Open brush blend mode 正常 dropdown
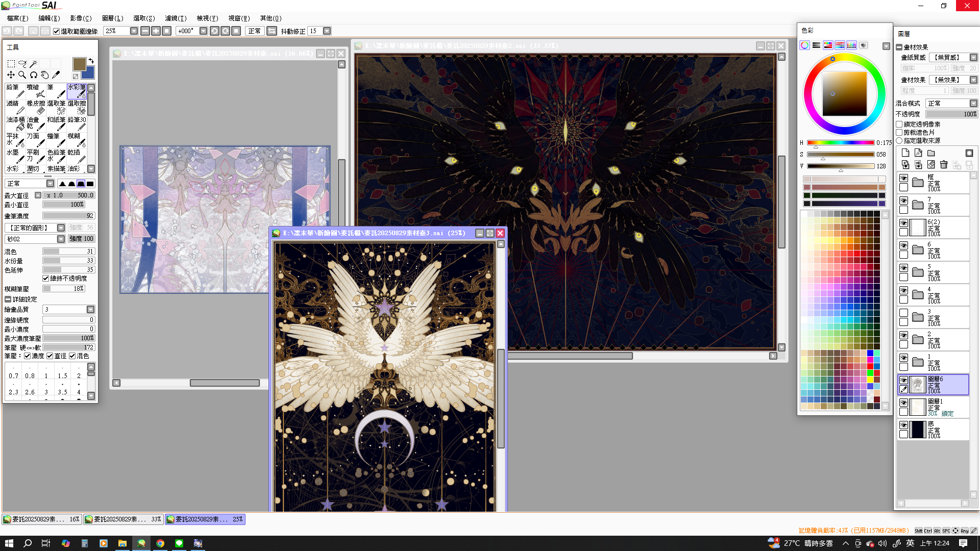 click(50, 184)
